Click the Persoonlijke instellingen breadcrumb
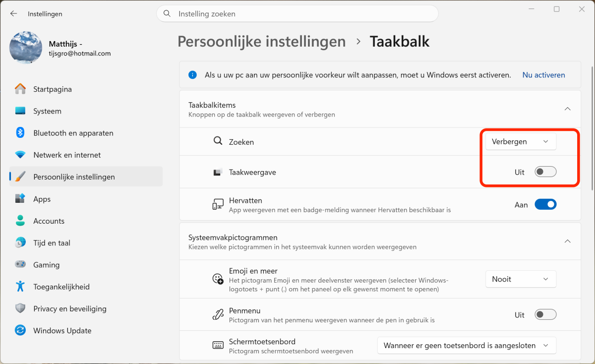Image resolution: width=595 pixels, height=364 pixels. coord(261,42)
